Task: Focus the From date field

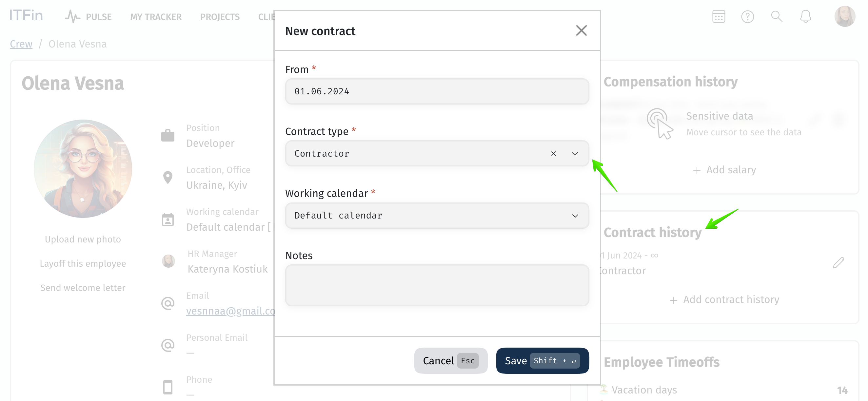Action: pyautogui.click(x=437, y=91)
